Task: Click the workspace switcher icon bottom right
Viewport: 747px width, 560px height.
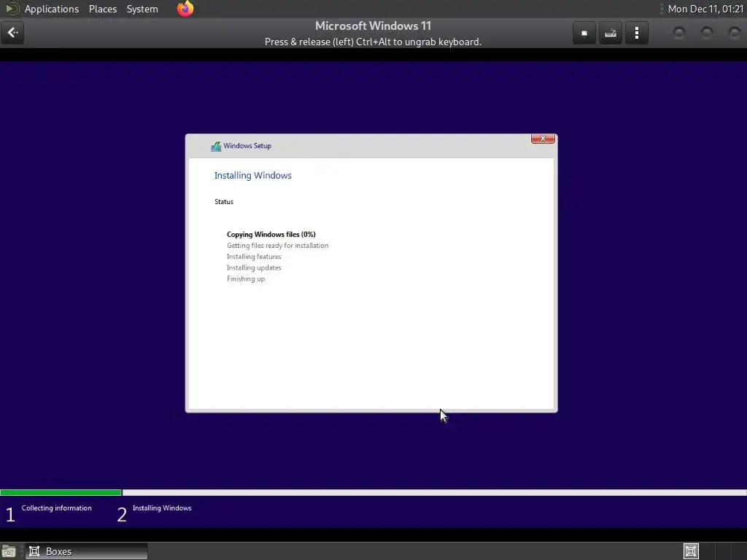Action: pos(691,551)
